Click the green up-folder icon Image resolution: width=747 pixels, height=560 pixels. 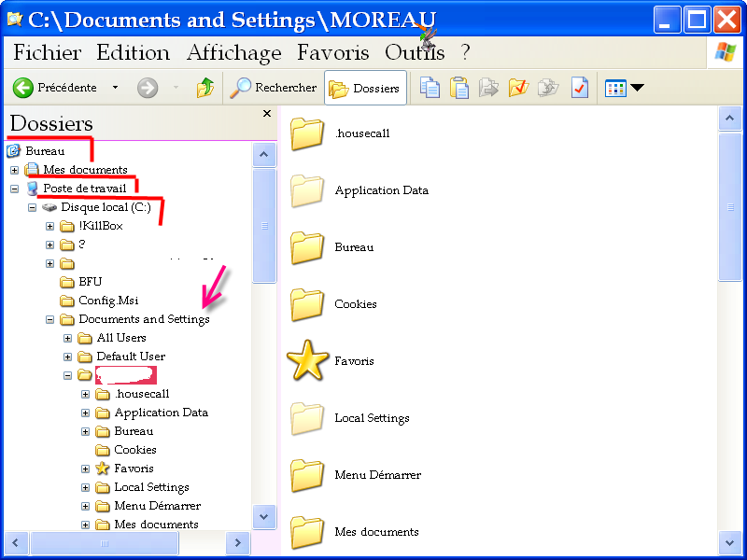coord(205,88)
